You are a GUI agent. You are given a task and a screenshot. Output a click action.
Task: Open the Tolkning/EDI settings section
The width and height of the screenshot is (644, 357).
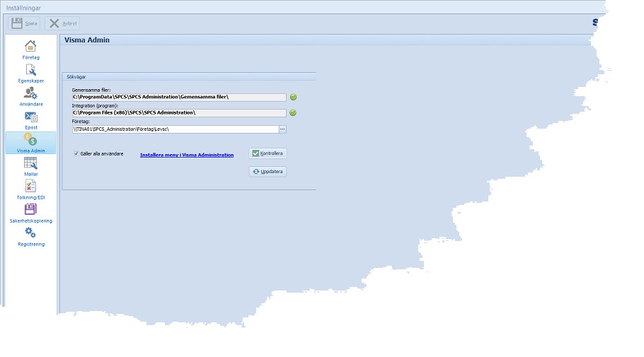click(x=31, y=190)
